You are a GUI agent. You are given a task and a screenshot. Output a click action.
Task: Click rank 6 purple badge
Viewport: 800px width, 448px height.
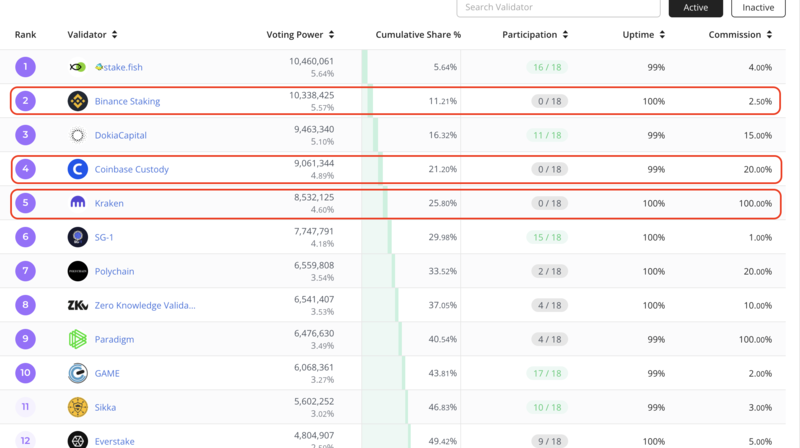(26, 237)
